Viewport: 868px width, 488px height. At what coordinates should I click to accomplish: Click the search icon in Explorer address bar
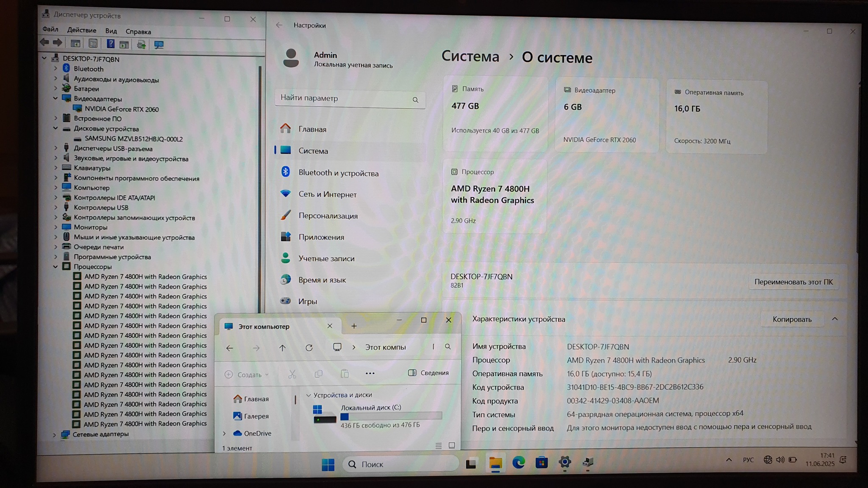point(448,347)
